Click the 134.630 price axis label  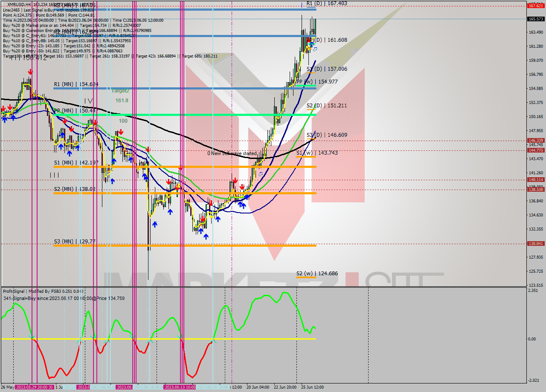(x=535, y=215)
